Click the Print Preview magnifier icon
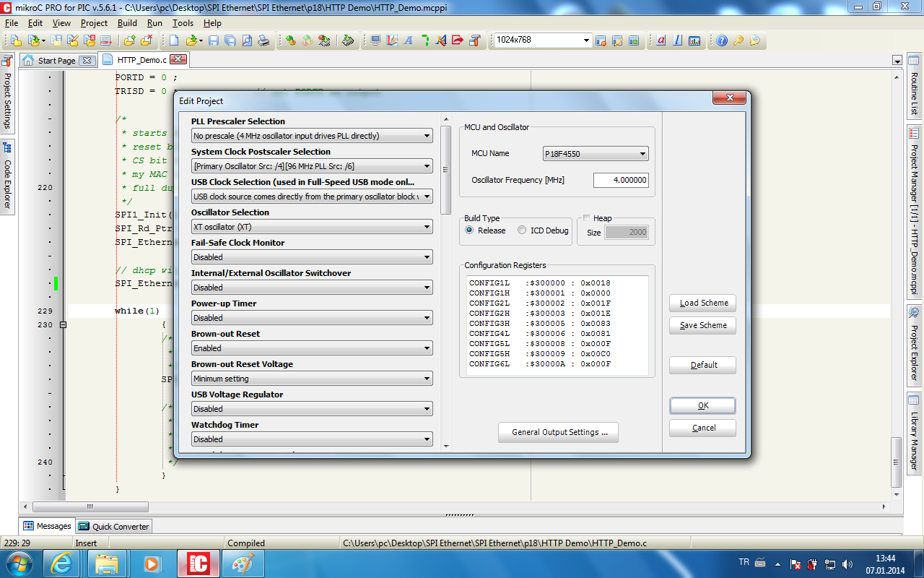This screenshot has width=924, height=578. pyautogui.click(x=247, y=40)
